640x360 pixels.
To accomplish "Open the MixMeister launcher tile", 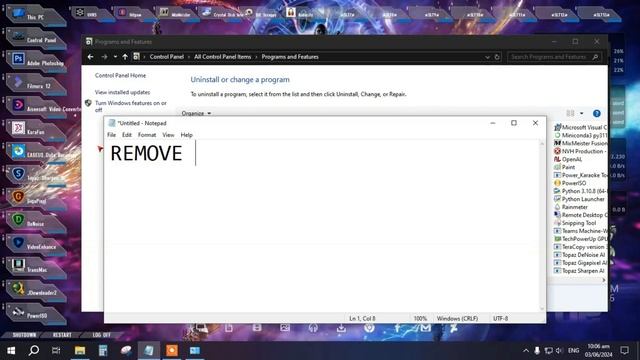I will pyautogui.click(x=177, y=13).
